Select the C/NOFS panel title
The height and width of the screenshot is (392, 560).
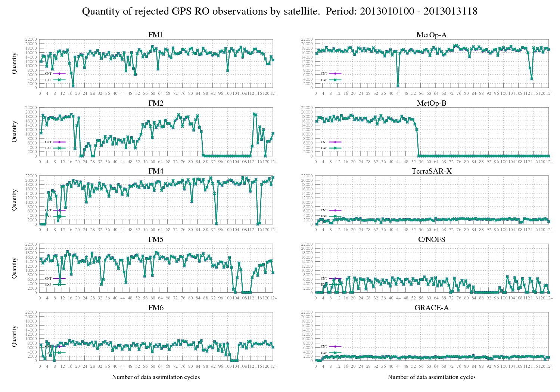click(x=432, y=239)
